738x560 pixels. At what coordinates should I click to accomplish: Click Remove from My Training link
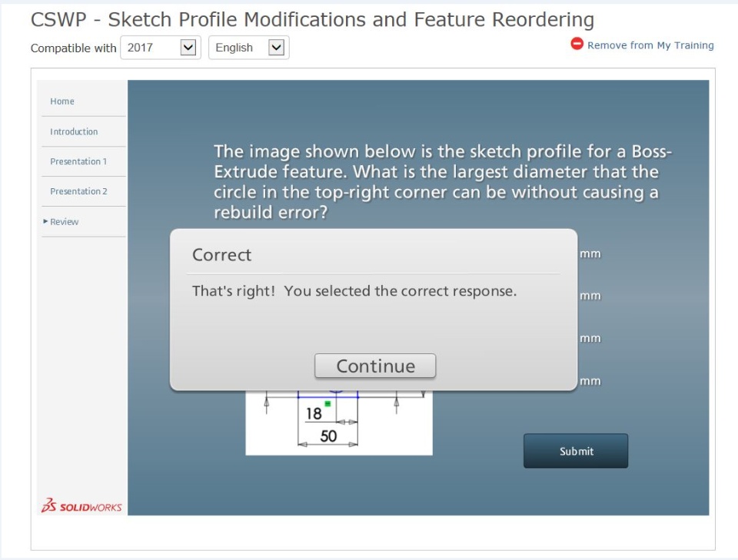[x=650, y=45]
